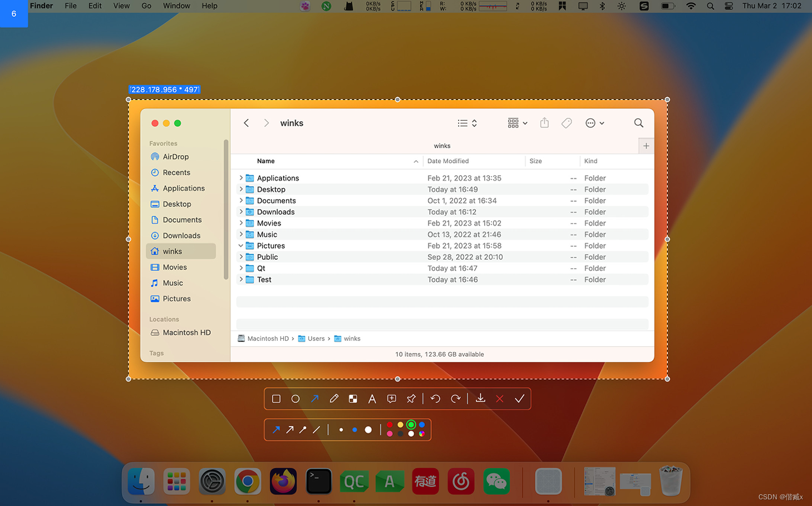Screen dimensions: 812x506
Task: Open the Window menu
Action: [x=176, y=6]
